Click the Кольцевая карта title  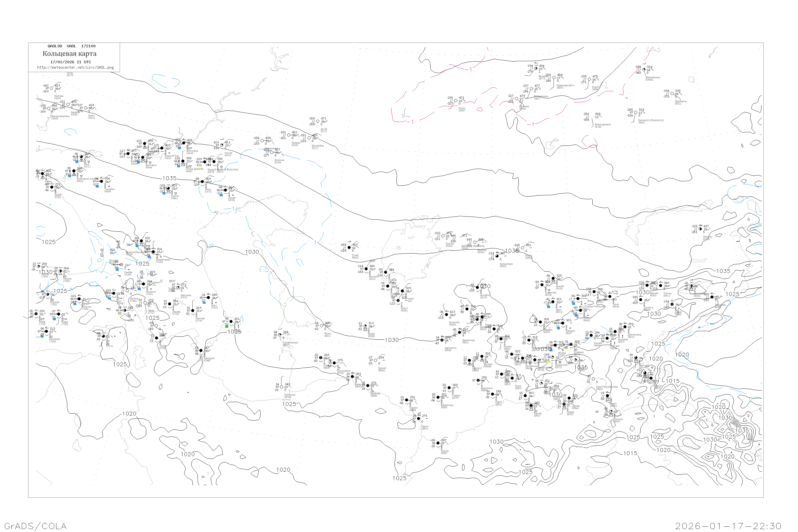point(69,54)
